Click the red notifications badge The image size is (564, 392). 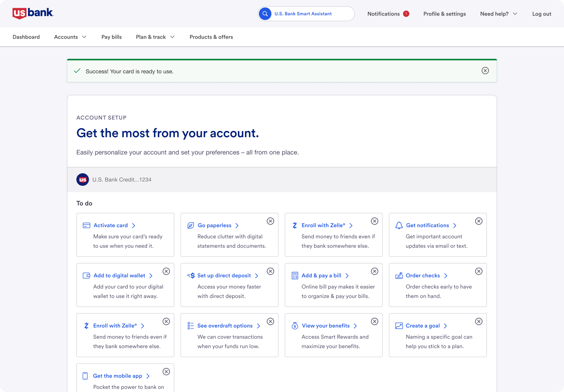(x=406, y=14)
